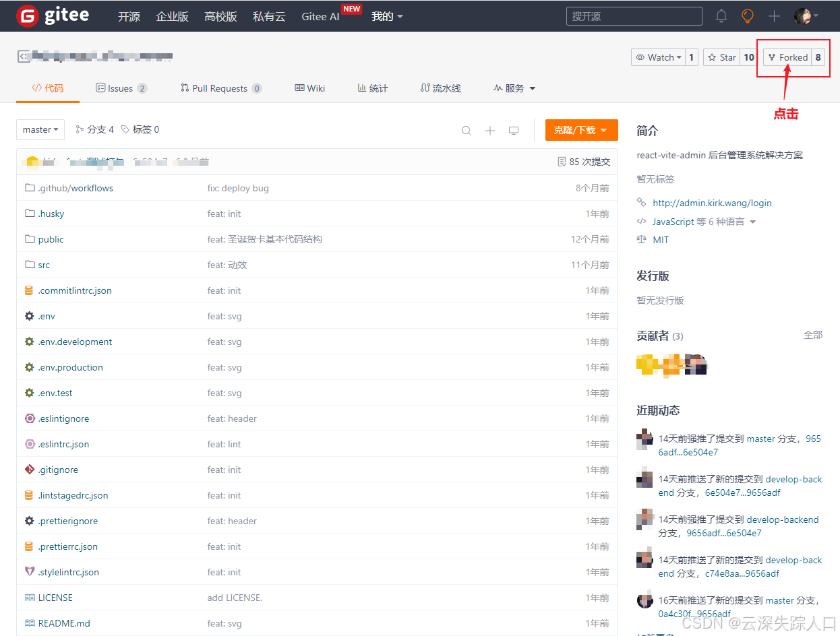Open the 分支 4 branches link

click(x=95, y=129)
